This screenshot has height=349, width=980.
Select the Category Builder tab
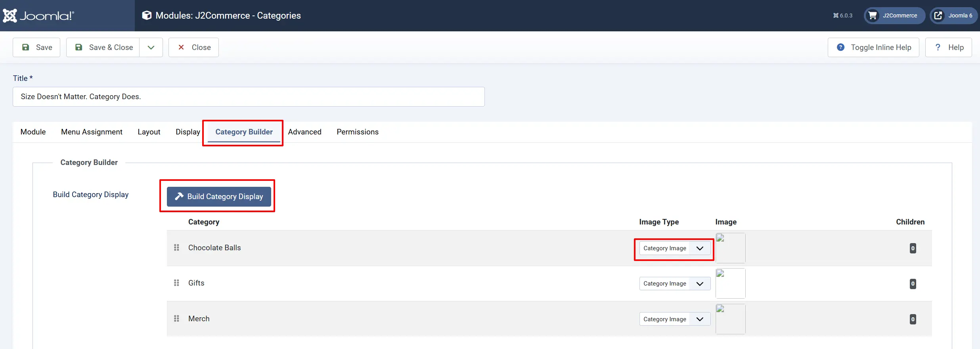(x=244, y=132)
